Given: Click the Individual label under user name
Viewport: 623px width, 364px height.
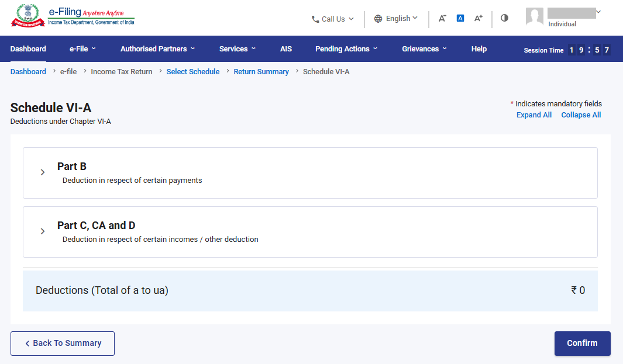Looking at the screenshot, I should click(x=562, y=24).
